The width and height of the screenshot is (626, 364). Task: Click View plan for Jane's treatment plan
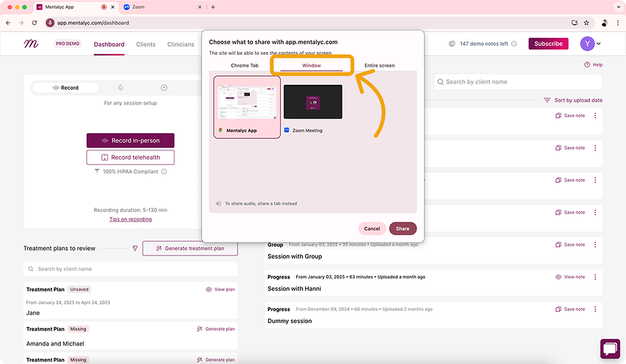click(220, 290)
